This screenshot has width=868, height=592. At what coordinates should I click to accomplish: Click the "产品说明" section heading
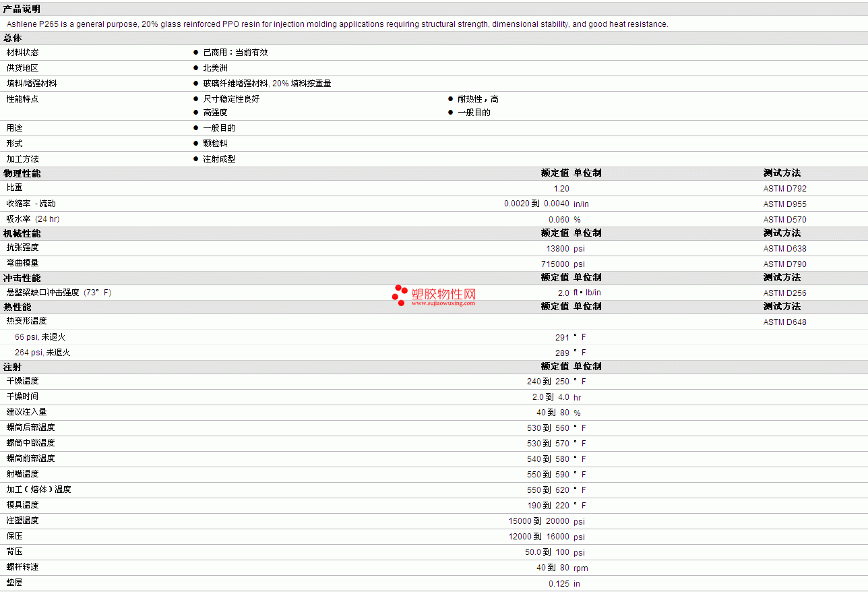[x=22, y=9]
